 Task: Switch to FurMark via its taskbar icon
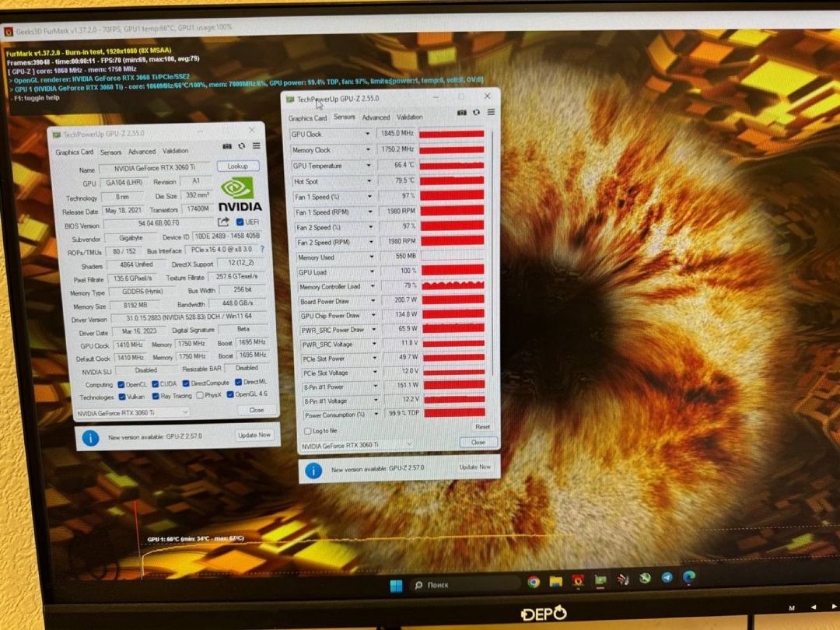[x=577, y=581]
